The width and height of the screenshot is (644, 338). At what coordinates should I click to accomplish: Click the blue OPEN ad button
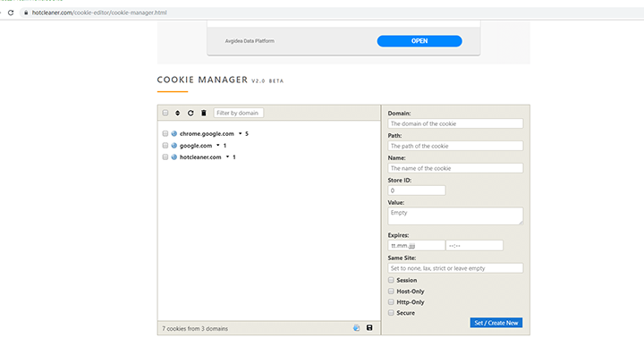pyautogui.click(x=419, y=41)
